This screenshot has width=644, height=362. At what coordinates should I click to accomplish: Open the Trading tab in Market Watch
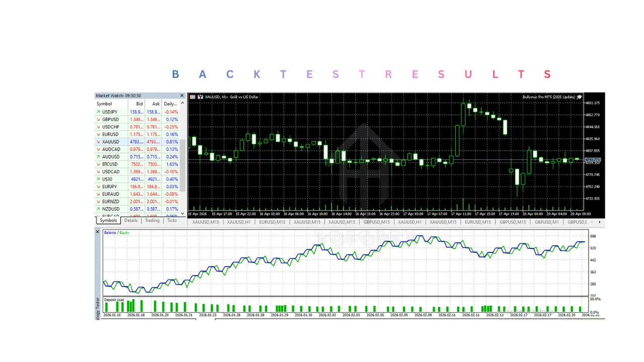click(152, 221)
